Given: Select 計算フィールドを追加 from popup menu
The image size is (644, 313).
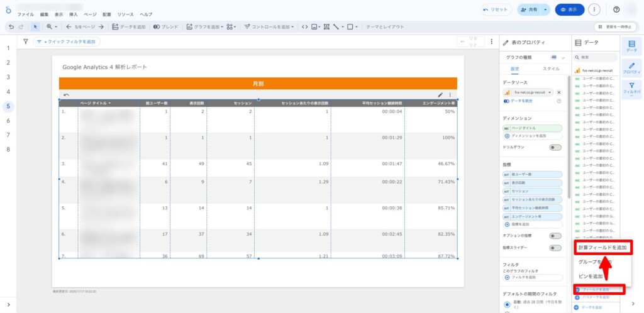Looking at the screenshot, I should (602, 248).
